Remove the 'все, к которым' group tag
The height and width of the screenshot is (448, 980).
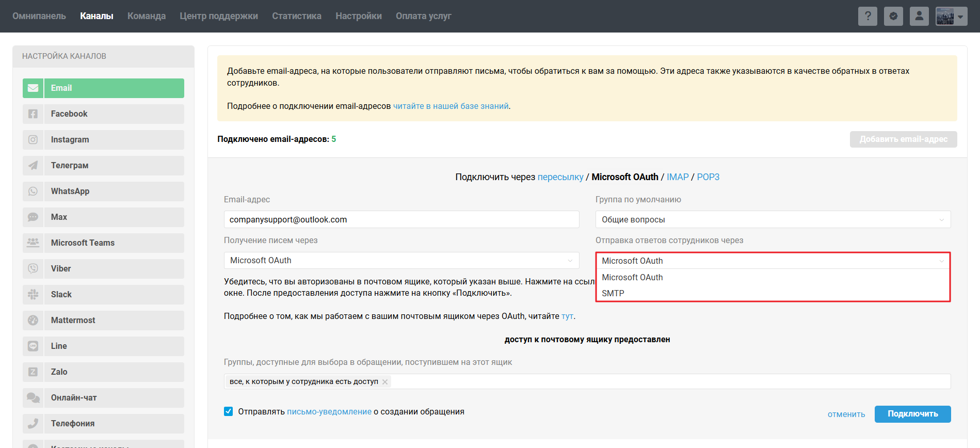click(385, 382)
